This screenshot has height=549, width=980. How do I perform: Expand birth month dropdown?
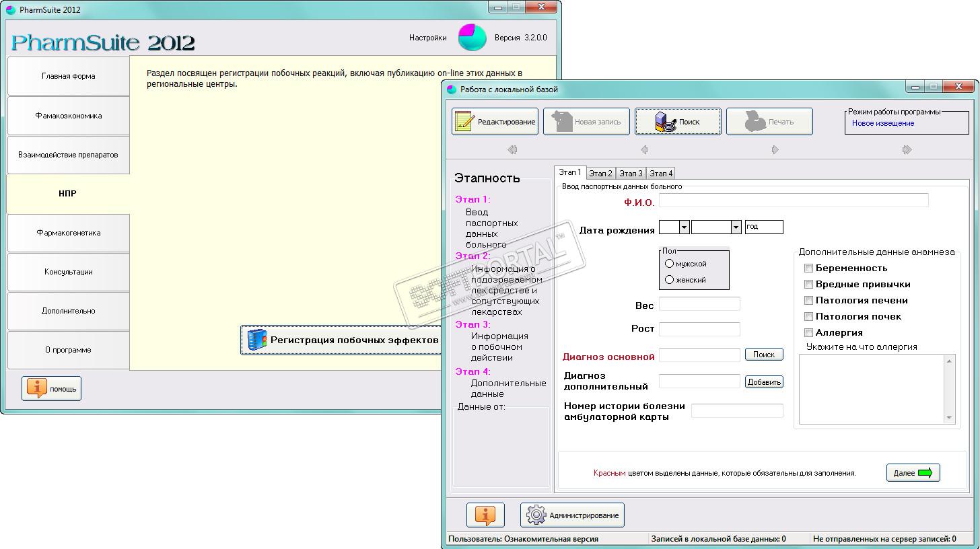point(736,227)
